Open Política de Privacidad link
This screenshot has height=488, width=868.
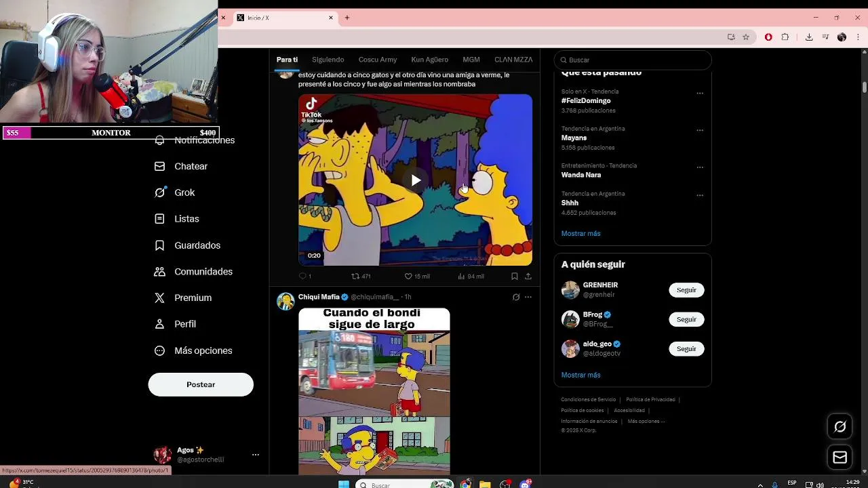[x=650, y=400]
